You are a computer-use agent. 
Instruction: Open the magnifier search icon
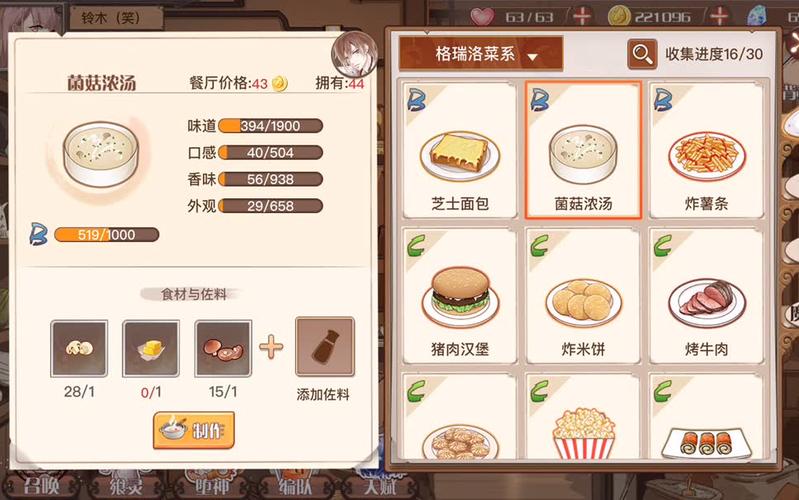(642, 54)
